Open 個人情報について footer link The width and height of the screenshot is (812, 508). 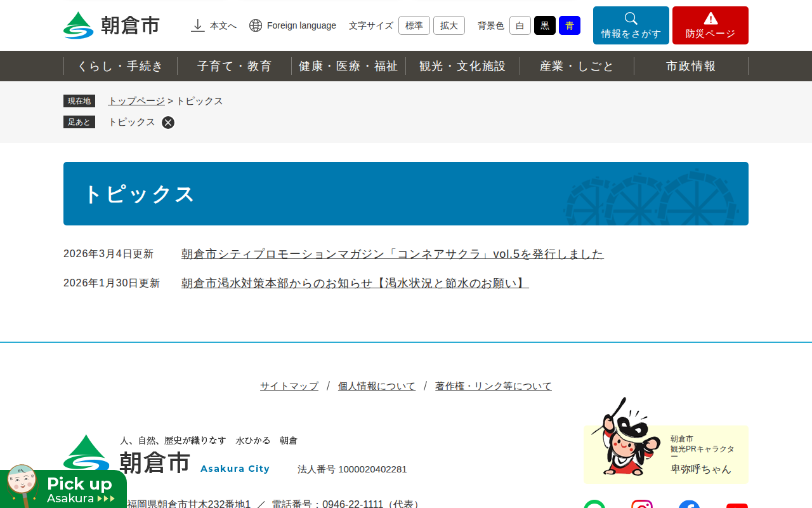(x=377, y=386)
